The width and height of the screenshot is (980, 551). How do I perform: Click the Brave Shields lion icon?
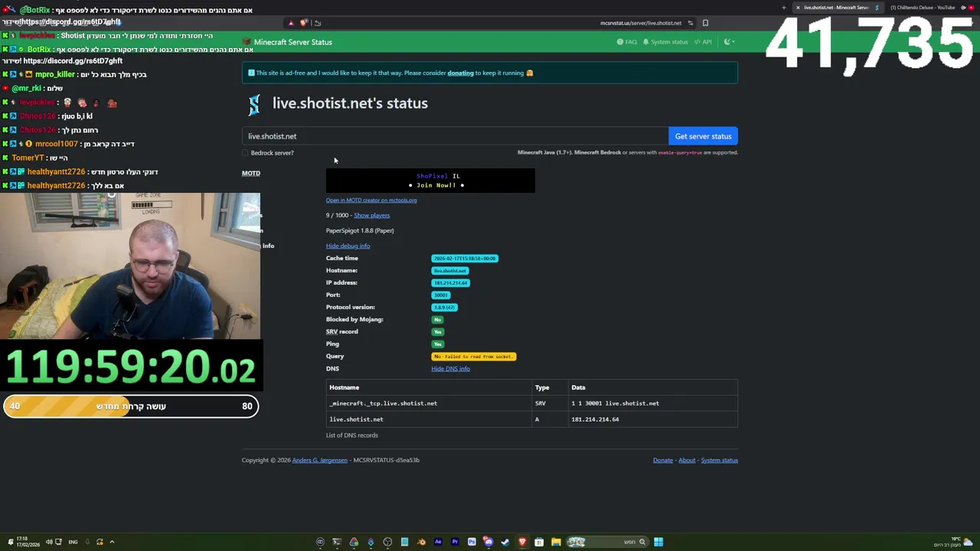(304, 22)
